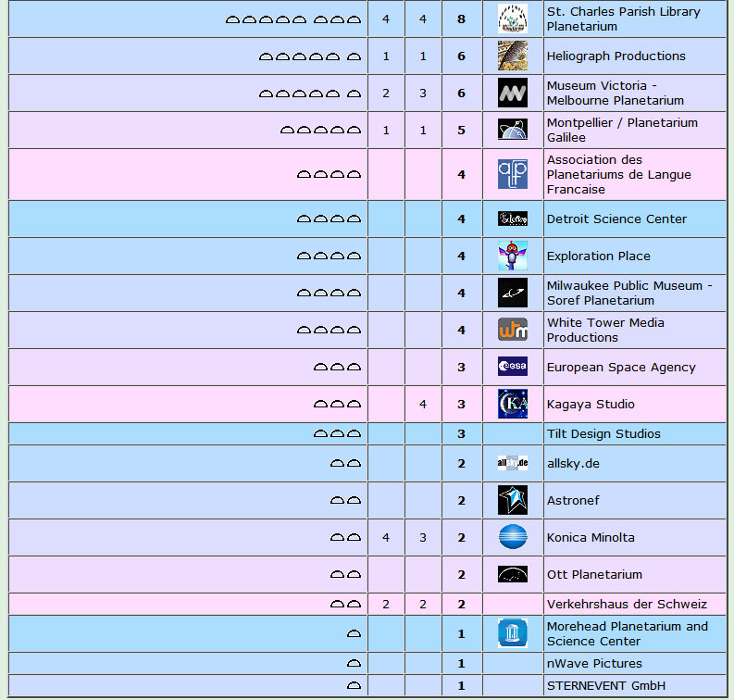Click the single dome icon in STERNEVENT GmbH row
734x700 pixels.
[x=354, y=686]
